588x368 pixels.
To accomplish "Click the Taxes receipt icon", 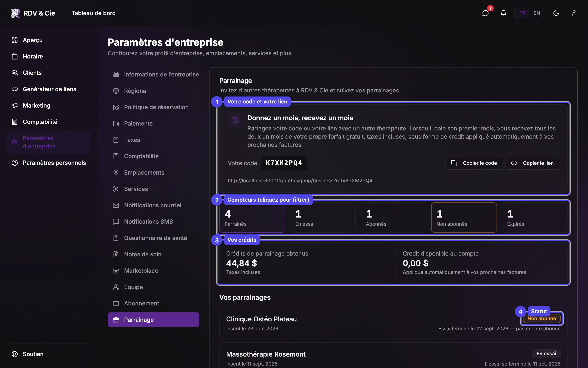I will click(x=116, y=140).
